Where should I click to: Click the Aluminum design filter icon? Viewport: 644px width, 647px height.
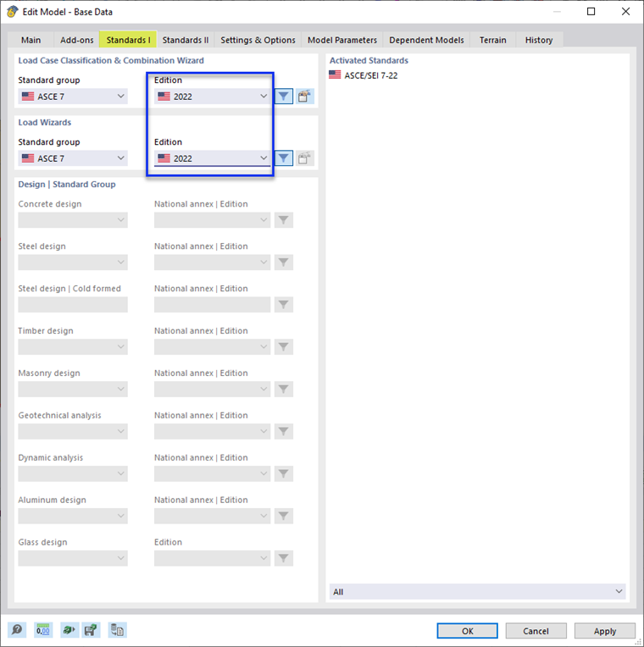[x=284, y=516]
